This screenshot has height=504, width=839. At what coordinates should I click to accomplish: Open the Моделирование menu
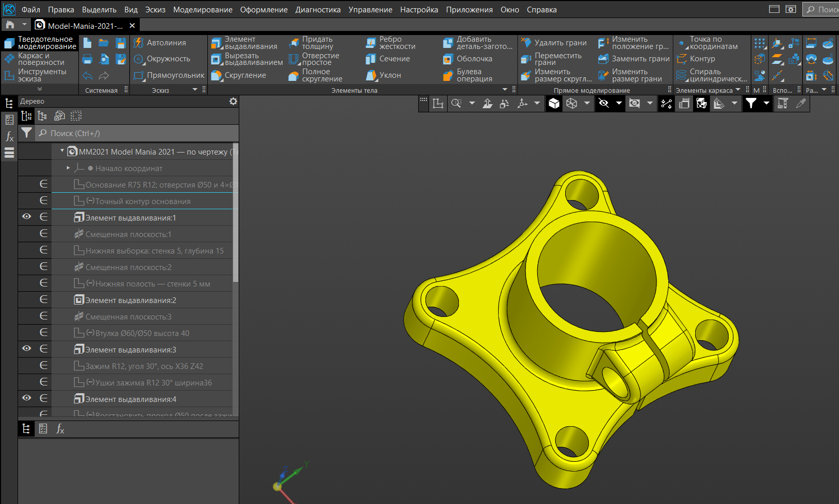click(203, 10)
